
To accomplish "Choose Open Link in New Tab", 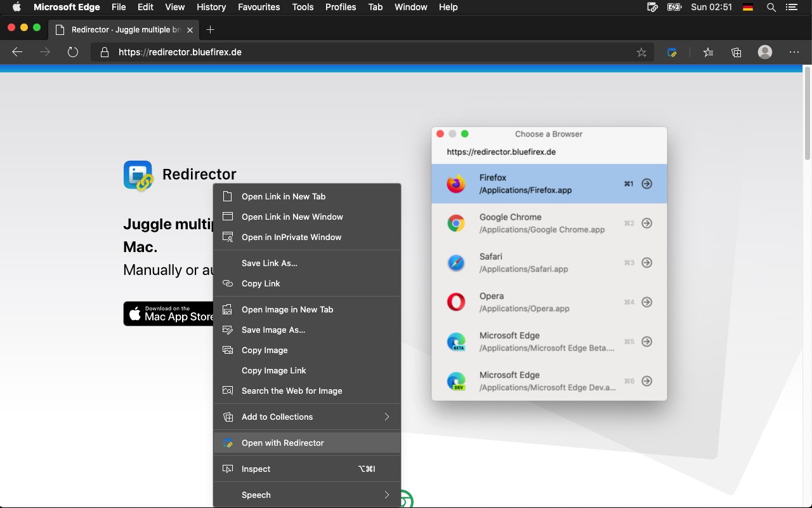I will click(x=307, y=196).
